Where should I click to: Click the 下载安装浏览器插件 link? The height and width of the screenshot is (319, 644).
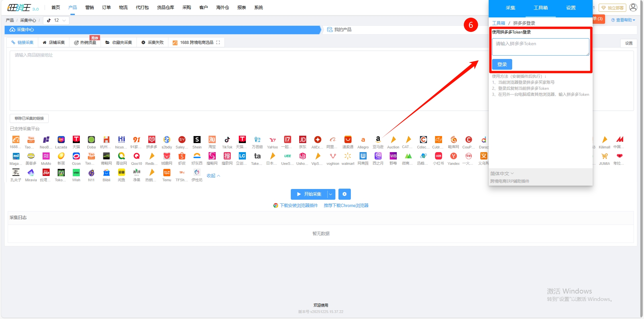tap(299, 206)
